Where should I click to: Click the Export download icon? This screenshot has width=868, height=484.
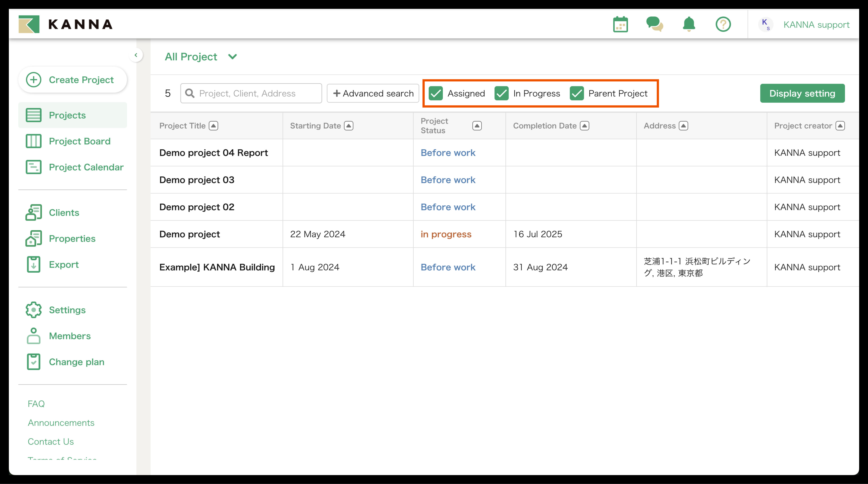pos(34,264)
